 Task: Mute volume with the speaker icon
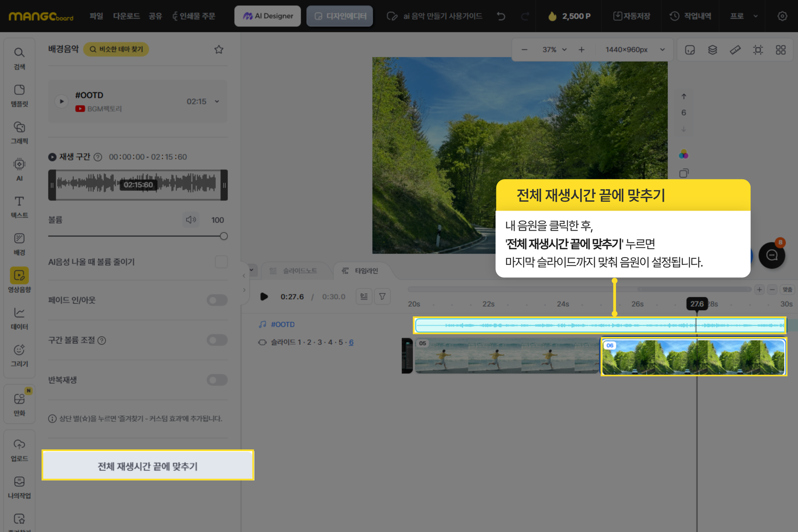point(191,220)
